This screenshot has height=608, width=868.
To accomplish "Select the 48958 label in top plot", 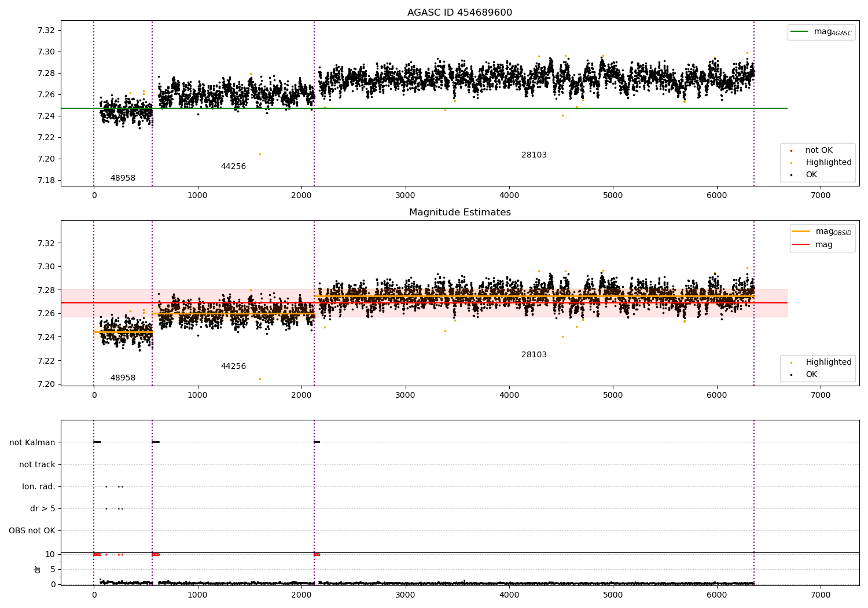I will tap(123, 178).
